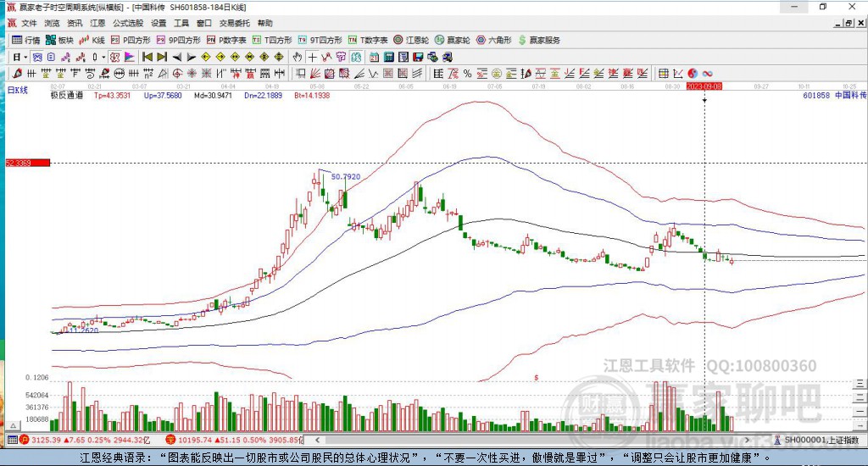Switch to K线 chart view

coord(92,40)
